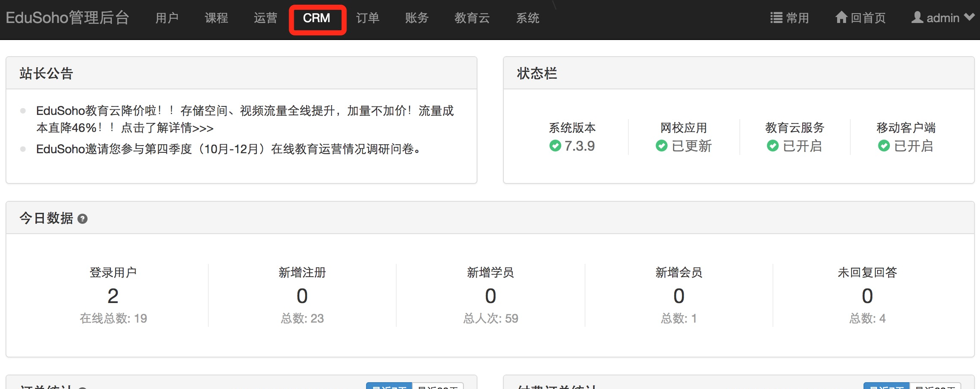Viewport: 980px width, 389px height.
Task: Click the admin user avatar icon
Action: pos(917,17)
